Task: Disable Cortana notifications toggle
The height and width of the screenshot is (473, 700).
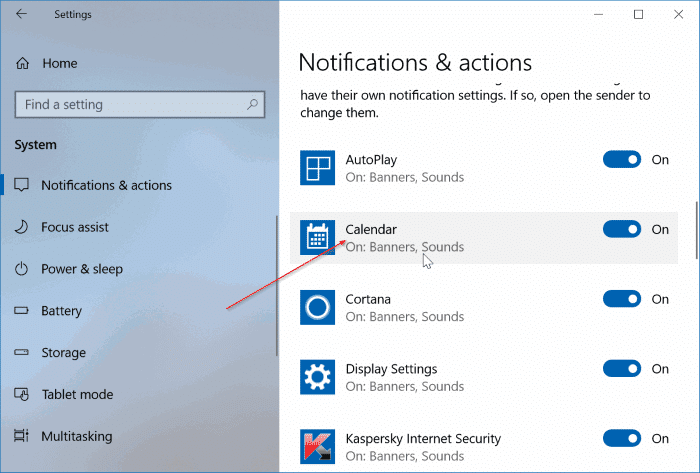Action: point(622,299)
